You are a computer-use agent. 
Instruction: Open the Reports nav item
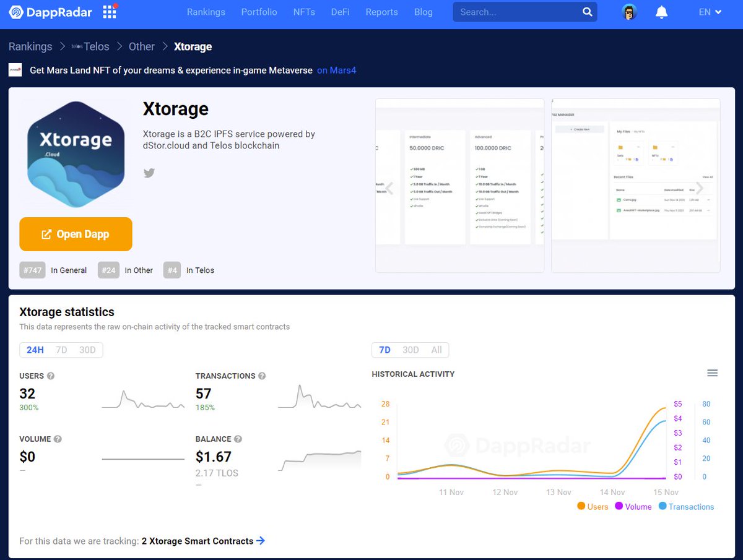381,12
